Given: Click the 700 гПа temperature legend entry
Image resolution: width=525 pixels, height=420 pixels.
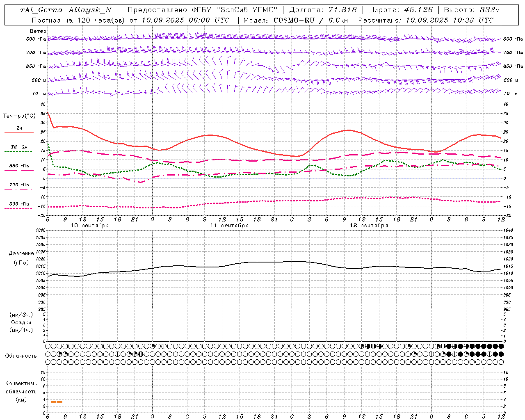Looking at the screenshot, I should click(19, 185).
